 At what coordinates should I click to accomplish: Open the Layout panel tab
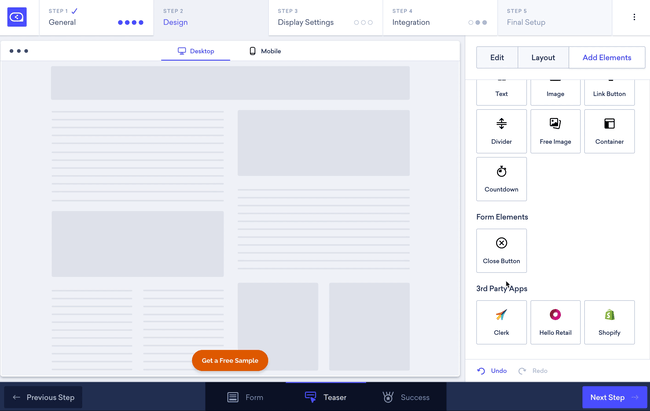(543, 58)
